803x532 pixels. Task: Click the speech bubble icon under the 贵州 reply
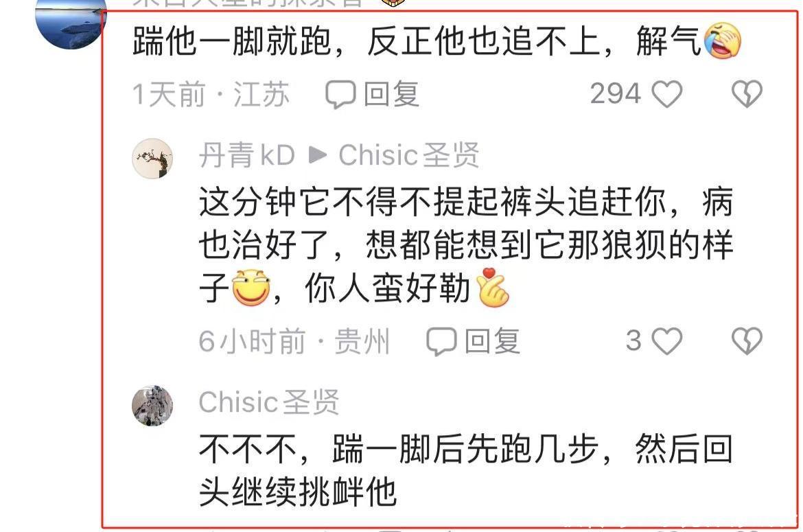(441, 342)
